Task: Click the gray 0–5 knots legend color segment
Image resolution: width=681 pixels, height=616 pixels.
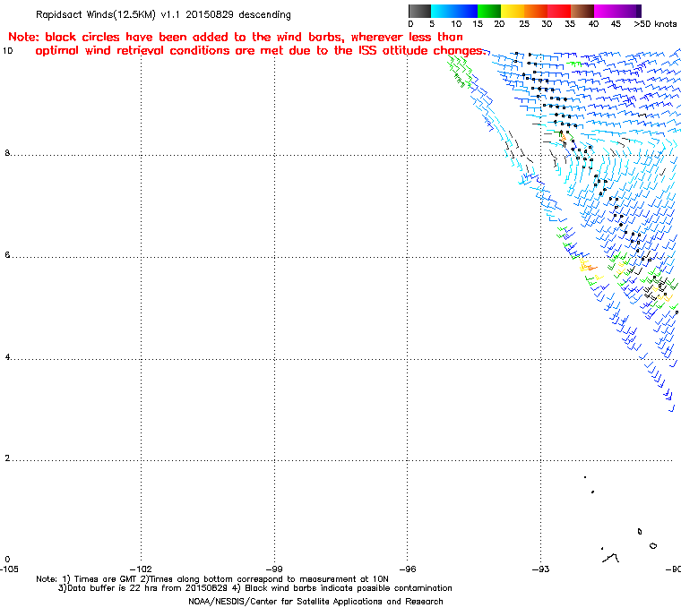Action: (x=419, y=11)
